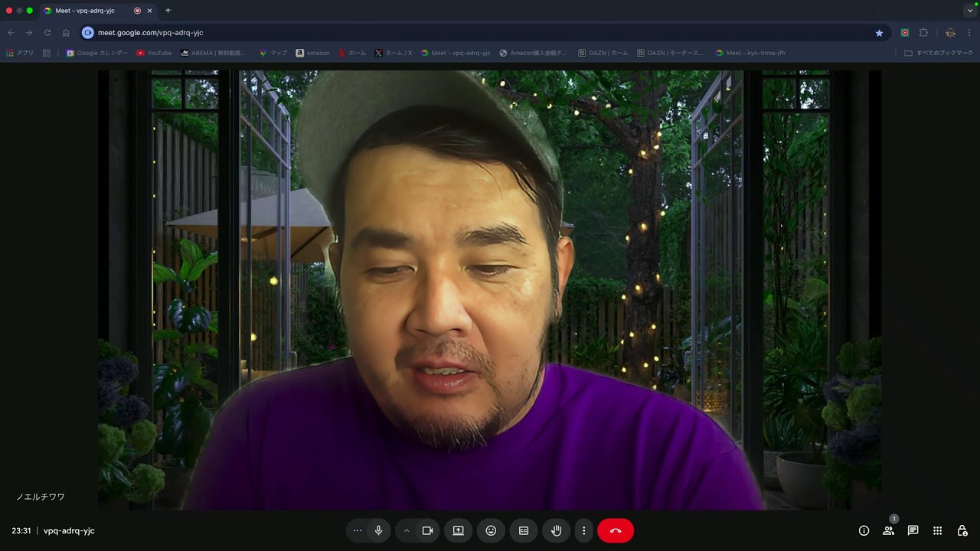Mute the microphone

pos(378,530)
